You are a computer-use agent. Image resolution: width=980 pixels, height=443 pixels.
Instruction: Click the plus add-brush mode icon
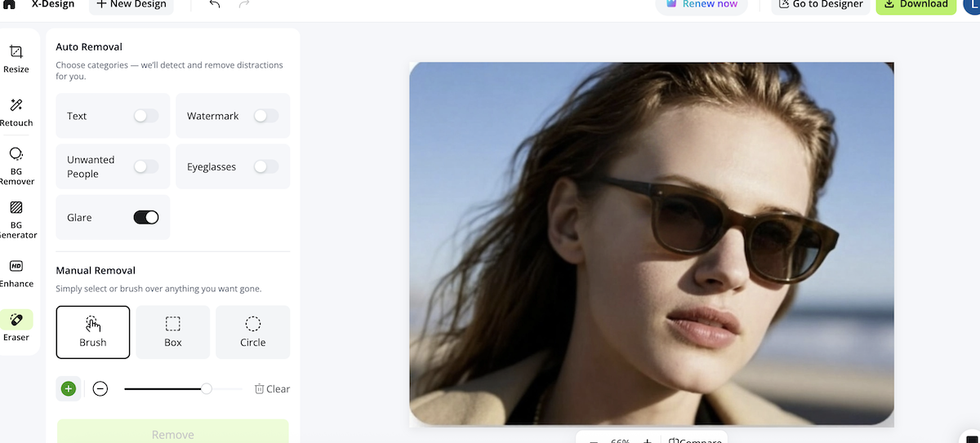pyautogui.click(x=68, y=389)
